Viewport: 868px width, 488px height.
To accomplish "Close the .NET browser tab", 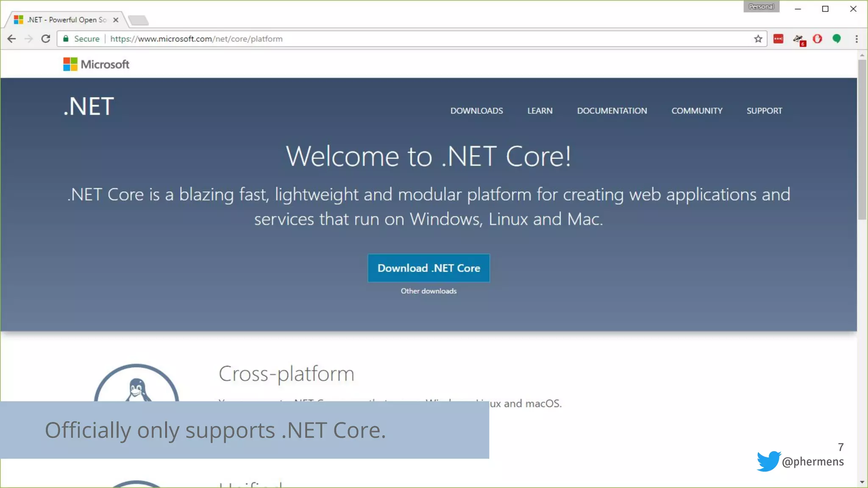I will pos(116,20).
